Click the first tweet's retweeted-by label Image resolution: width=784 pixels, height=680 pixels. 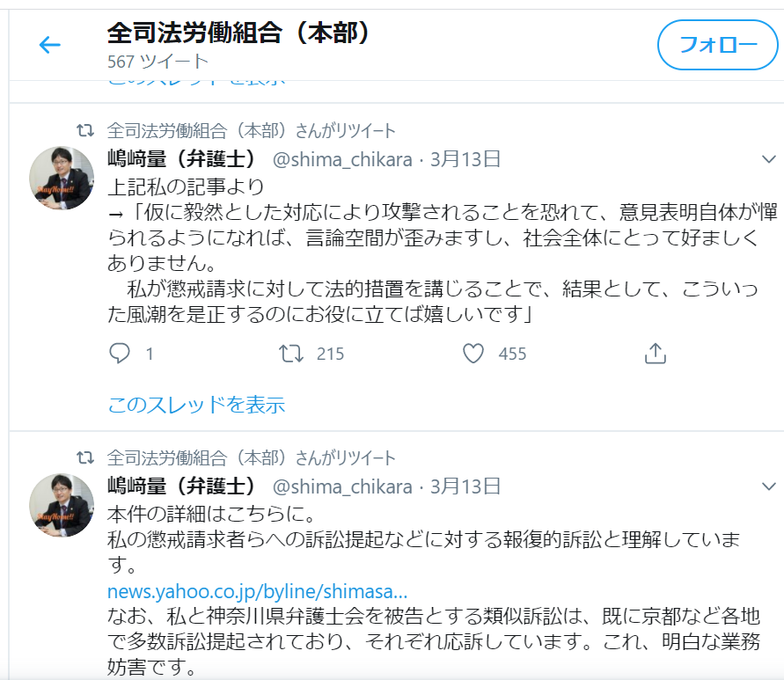tap(251, 131)
